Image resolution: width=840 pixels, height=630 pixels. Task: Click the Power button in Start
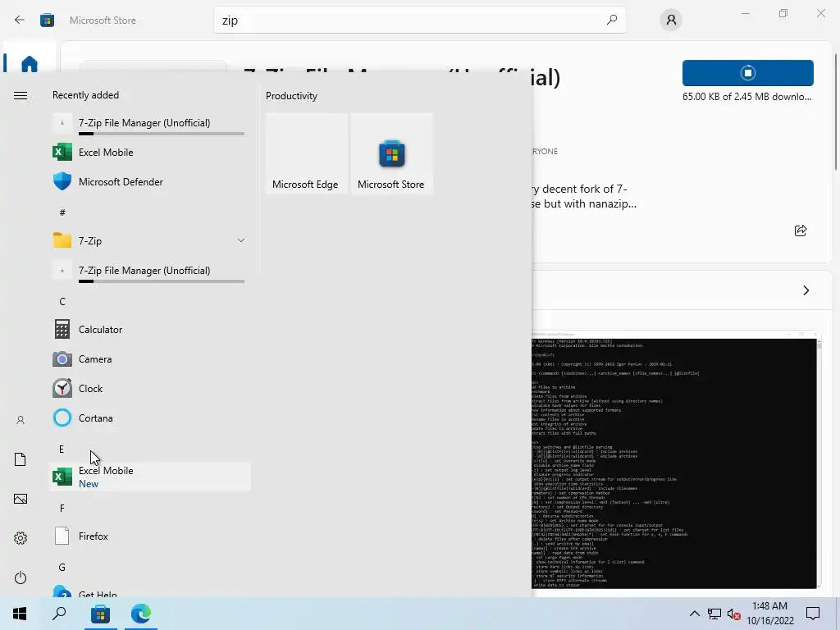click(21, 577)
